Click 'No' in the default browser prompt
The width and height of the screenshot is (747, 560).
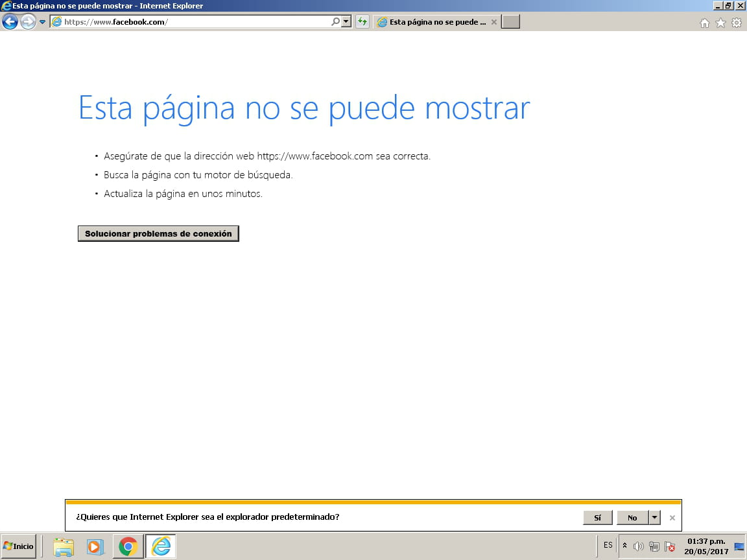632,518
